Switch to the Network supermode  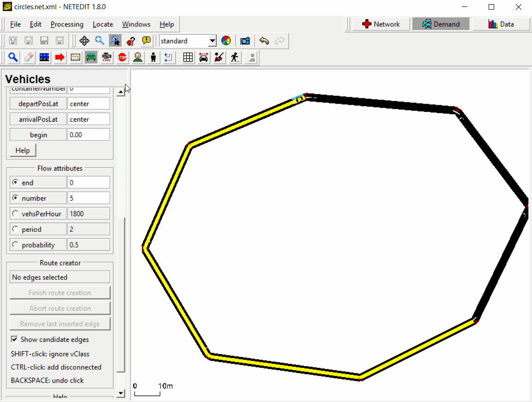pos(381,24)
